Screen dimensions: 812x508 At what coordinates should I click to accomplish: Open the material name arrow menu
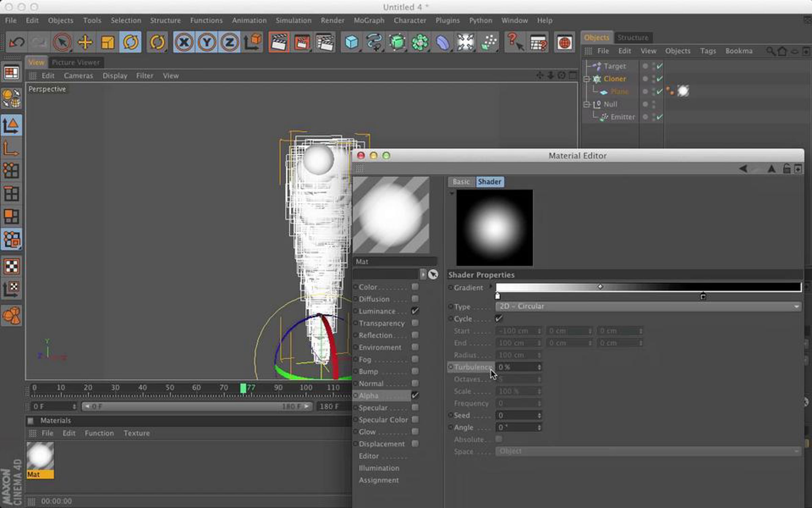pos(423,274)
